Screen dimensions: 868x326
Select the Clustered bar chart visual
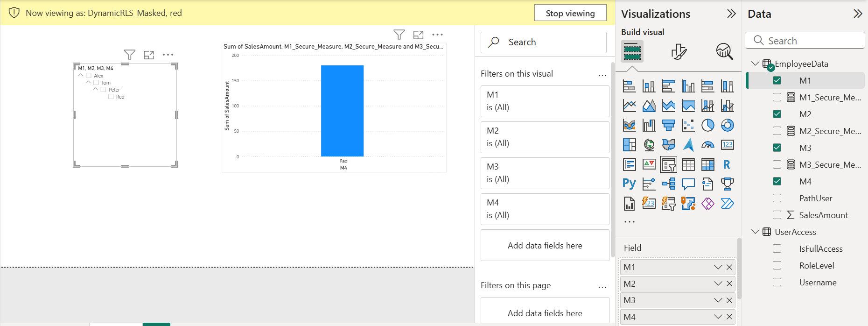coord(668,86)
